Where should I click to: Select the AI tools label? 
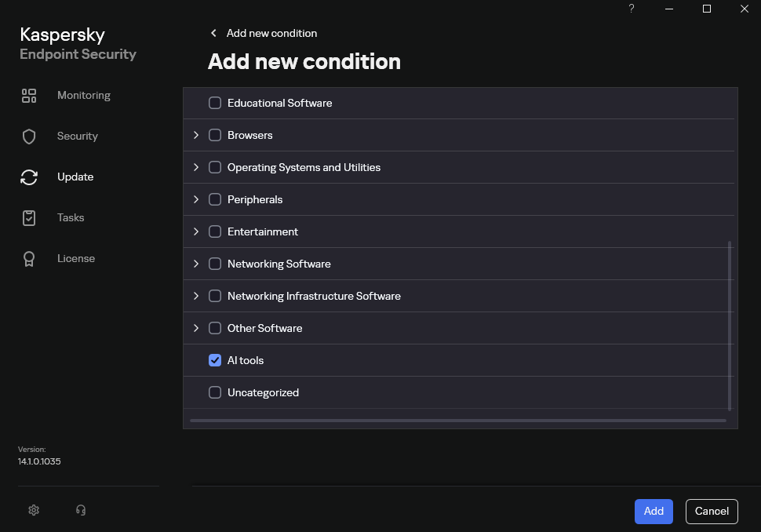(x=246, y=360)
